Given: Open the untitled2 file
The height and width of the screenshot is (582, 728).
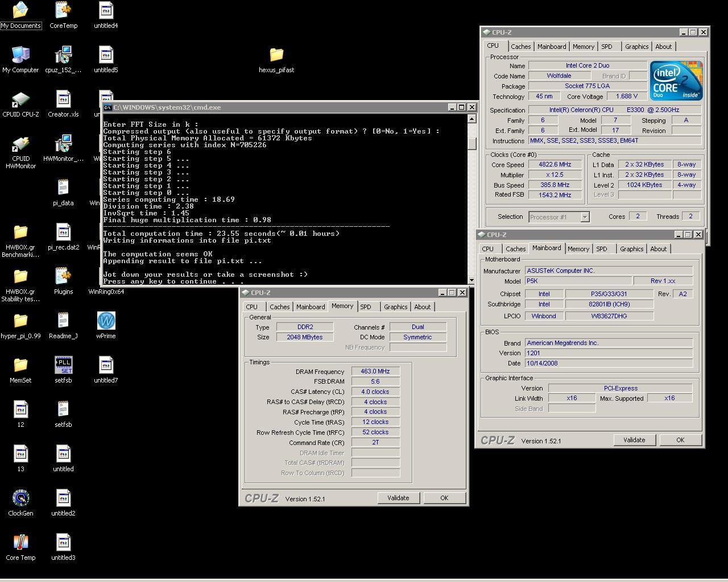Looking at the screenshot, I should tap(63, 503).
